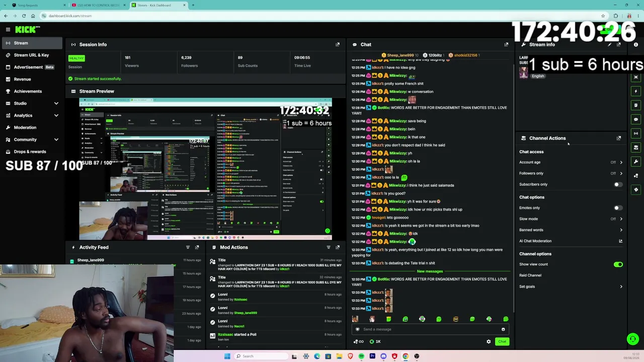Select Stream in the sidebar

click(31, 43)
